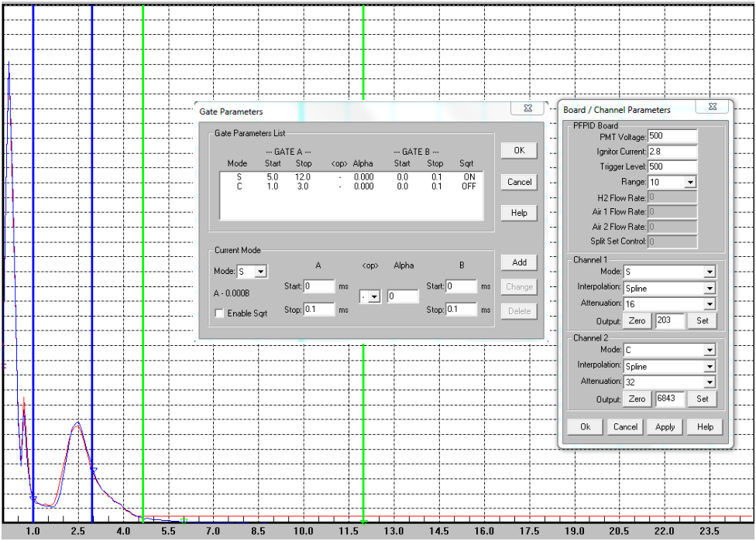Screen dimensions: 756x541
Task: Click the PMT Voltage field
Action: (x=672, y=137)
